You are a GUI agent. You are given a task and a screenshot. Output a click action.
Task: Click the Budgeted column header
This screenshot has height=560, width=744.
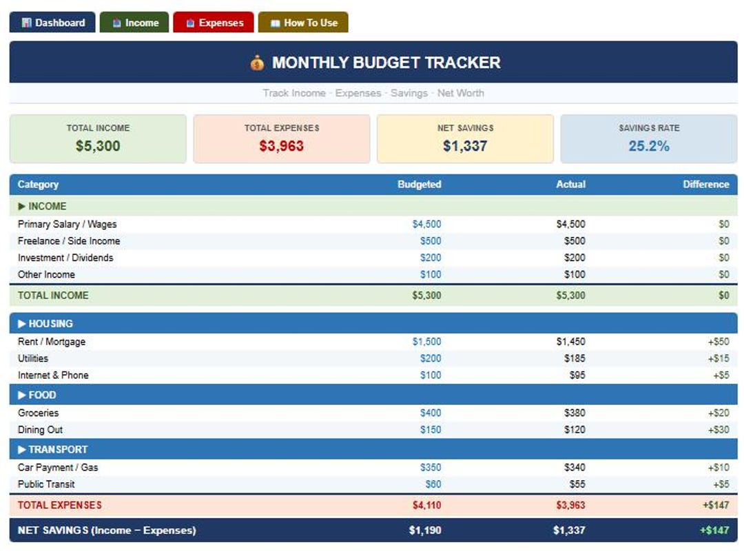pos(420,184)
